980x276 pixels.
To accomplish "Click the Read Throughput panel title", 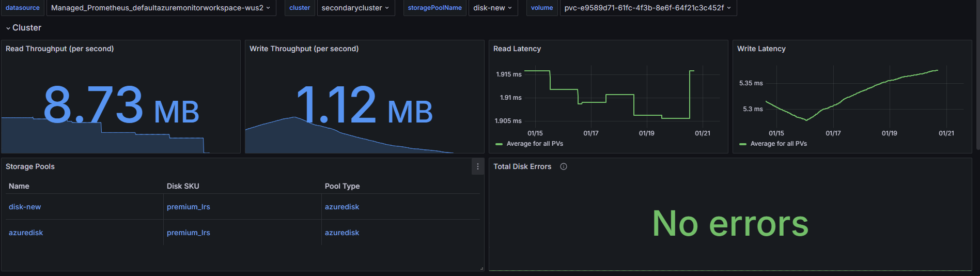I will pos(60,49).
